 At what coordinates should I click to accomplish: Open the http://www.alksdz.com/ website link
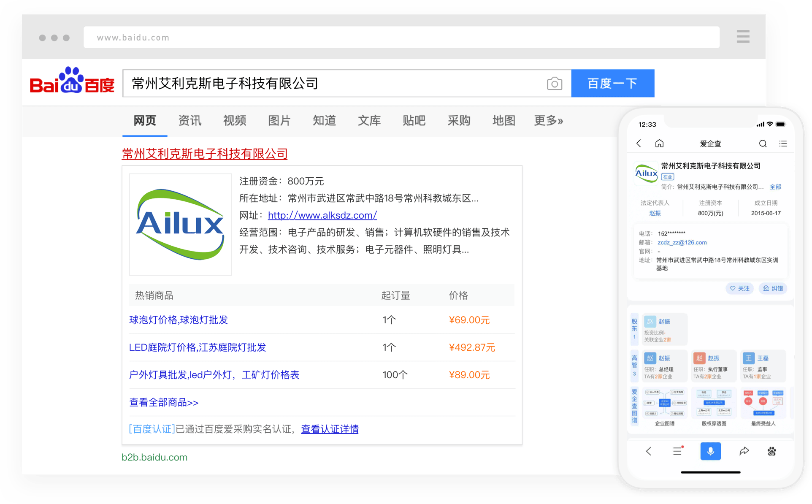[322, 215]
